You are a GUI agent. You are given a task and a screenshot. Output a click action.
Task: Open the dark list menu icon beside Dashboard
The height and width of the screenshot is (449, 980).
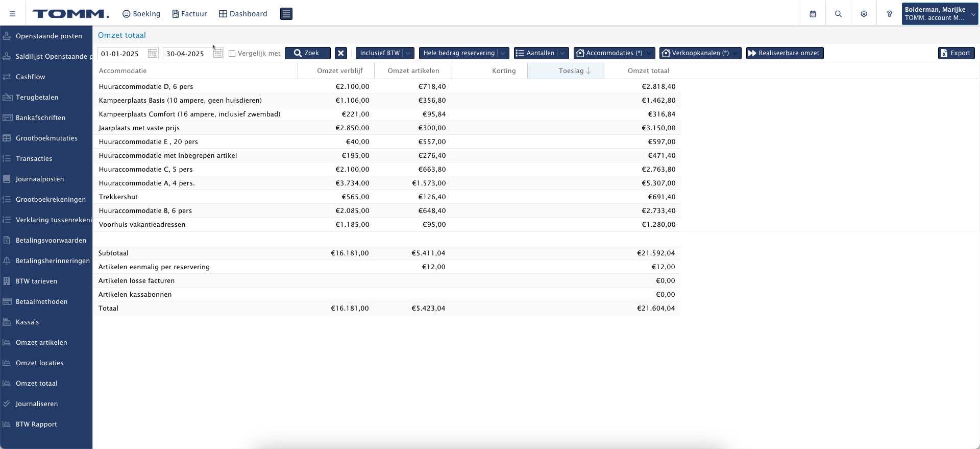[x=286, y=14]
